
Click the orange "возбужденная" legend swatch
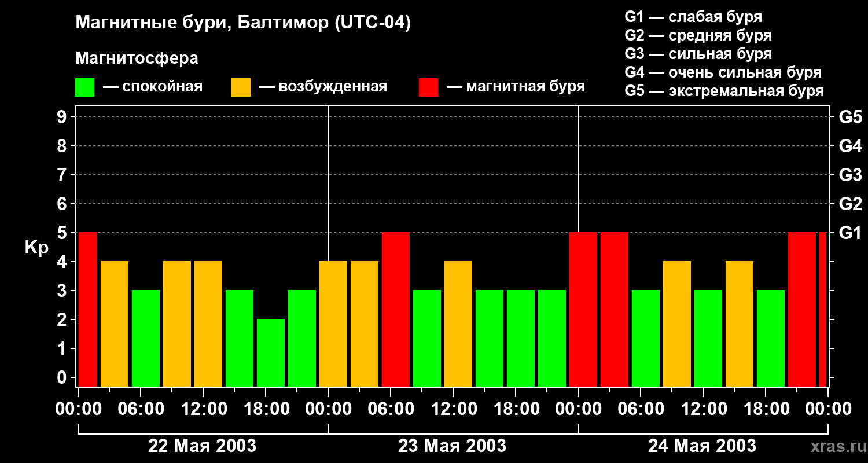(241, 87)
